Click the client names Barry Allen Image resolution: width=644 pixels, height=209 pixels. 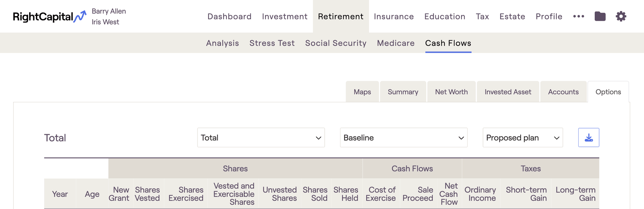tap(109, 11)
